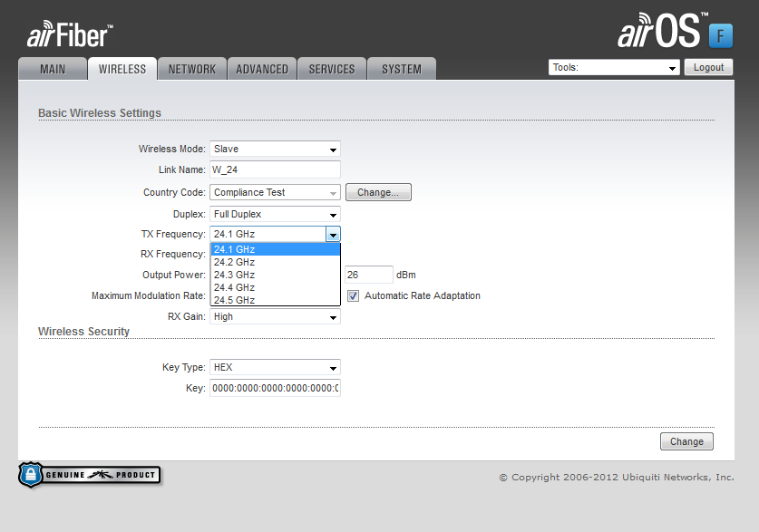Open the NETWORK tab
This screenshot has width=759, height=532.
192,69
